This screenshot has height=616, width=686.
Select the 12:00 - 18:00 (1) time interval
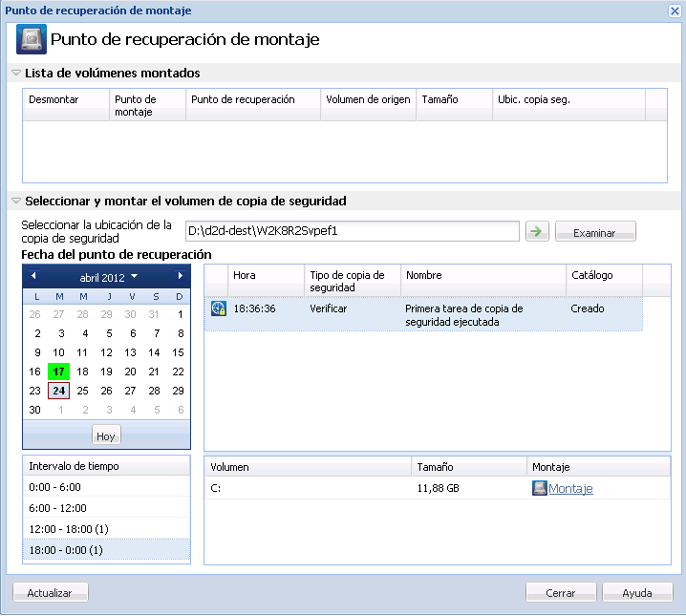click(106, 528)
